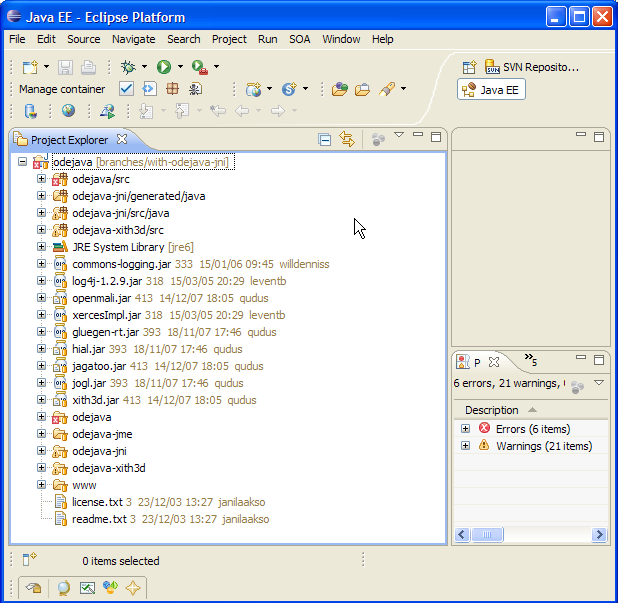Open the SVN Repository perspective
Screen dimensions: 618x603
532,67
